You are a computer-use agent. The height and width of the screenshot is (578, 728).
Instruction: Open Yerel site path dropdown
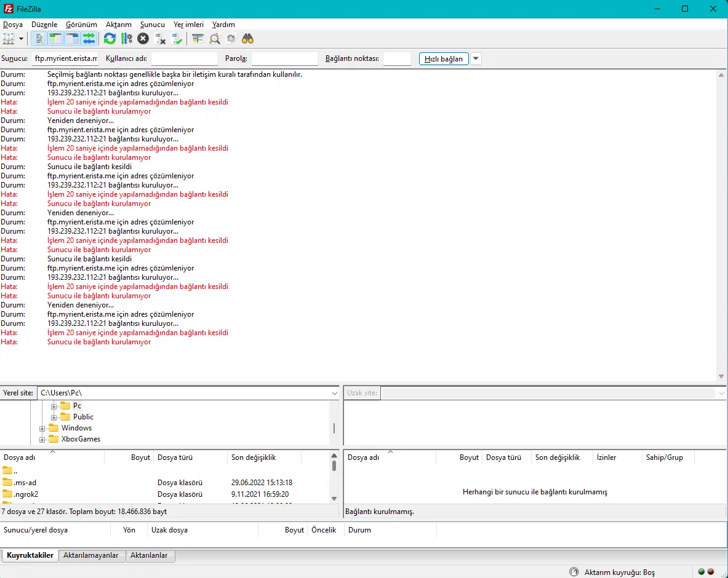[334, 393]
